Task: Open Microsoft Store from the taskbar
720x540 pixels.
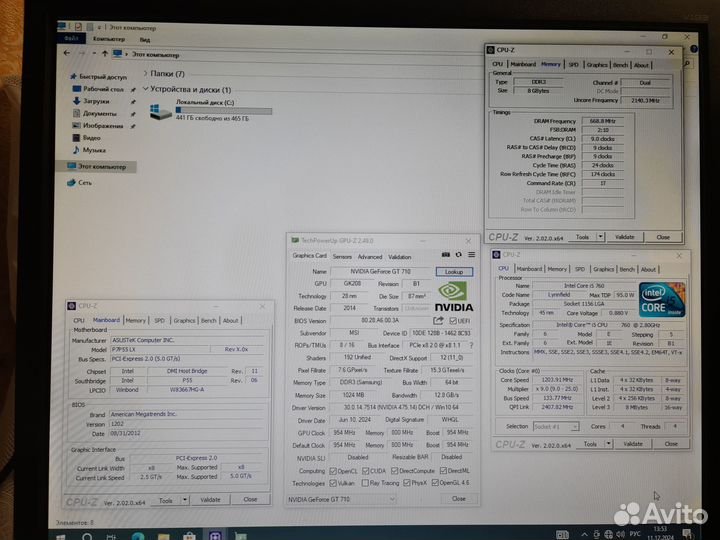Action: point(189,536)
